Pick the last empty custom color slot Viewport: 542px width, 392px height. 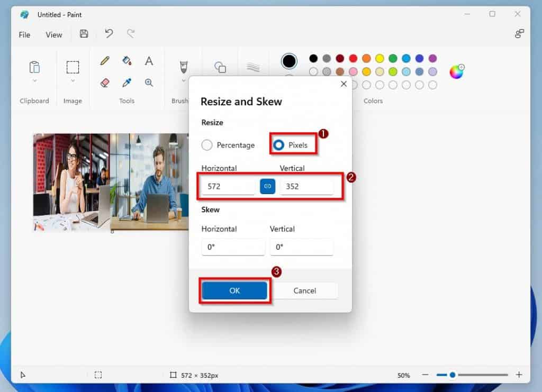pos(432,85)
